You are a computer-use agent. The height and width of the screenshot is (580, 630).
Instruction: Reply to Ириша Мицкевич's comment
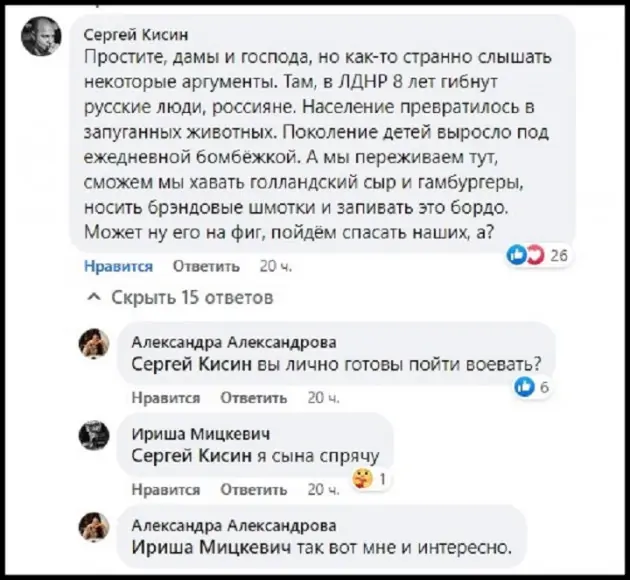coord(254,490)
